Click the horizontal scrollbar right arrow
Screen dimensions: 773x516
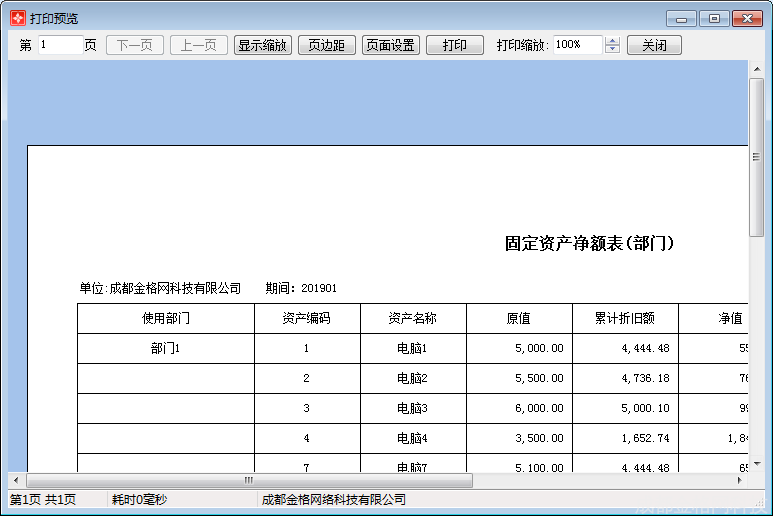pyautogui.click(x=740, y=481)
